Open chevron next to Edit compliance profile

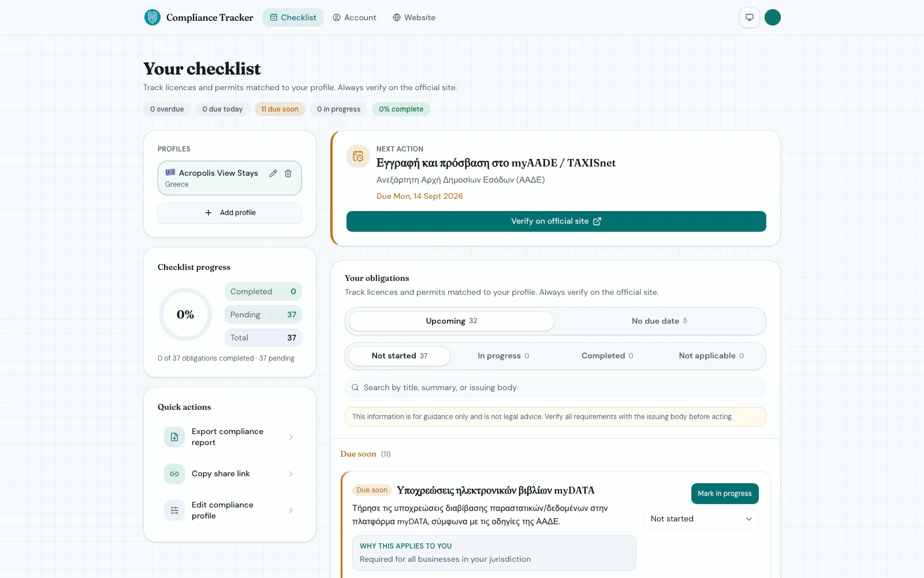(x=291, y=510)
